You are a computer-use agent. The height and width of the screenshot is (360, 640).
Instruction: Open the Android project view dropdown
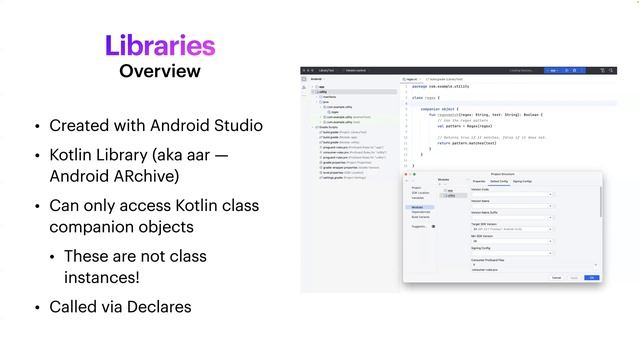pos(317,79)
